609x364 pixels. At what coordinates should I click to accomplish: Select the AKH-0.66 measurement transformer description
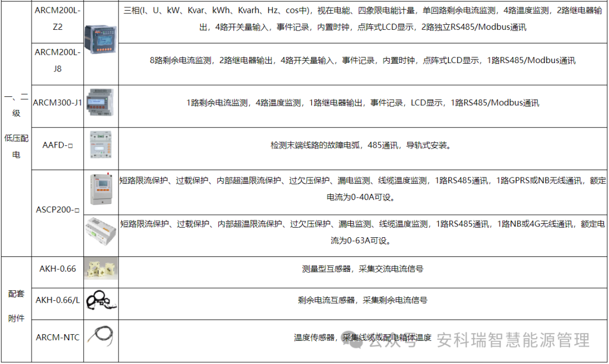coord(364,269)
